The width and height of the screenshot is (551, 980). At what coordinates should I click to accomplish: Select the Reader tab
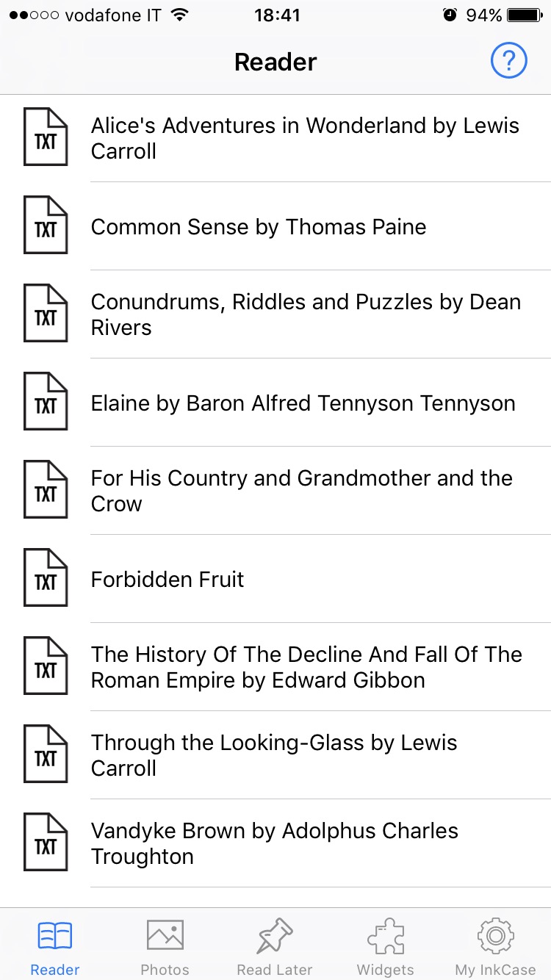click(x=55, y=947)
